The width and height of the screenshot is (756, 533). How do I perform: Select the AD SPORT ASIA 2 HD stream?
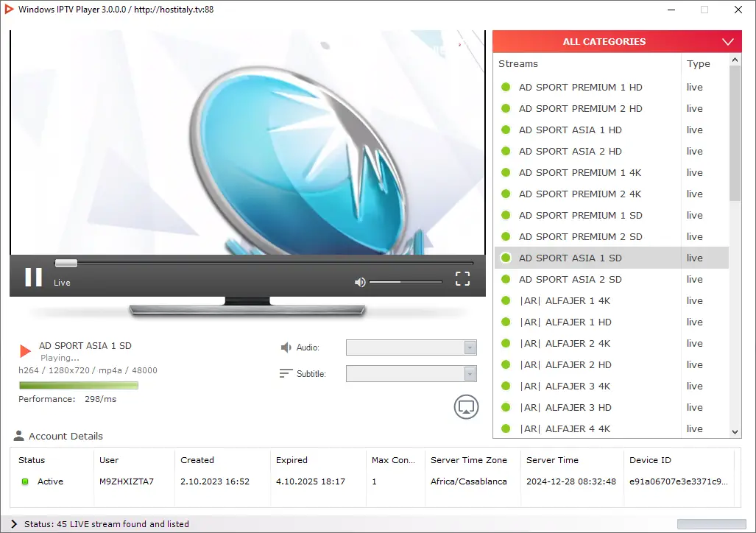pyautogui.click(x=611, y=151)
